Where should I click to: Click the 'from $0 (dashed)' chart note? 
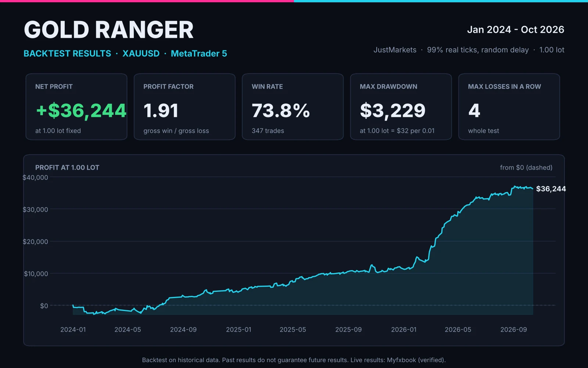(x=526, y=167)
